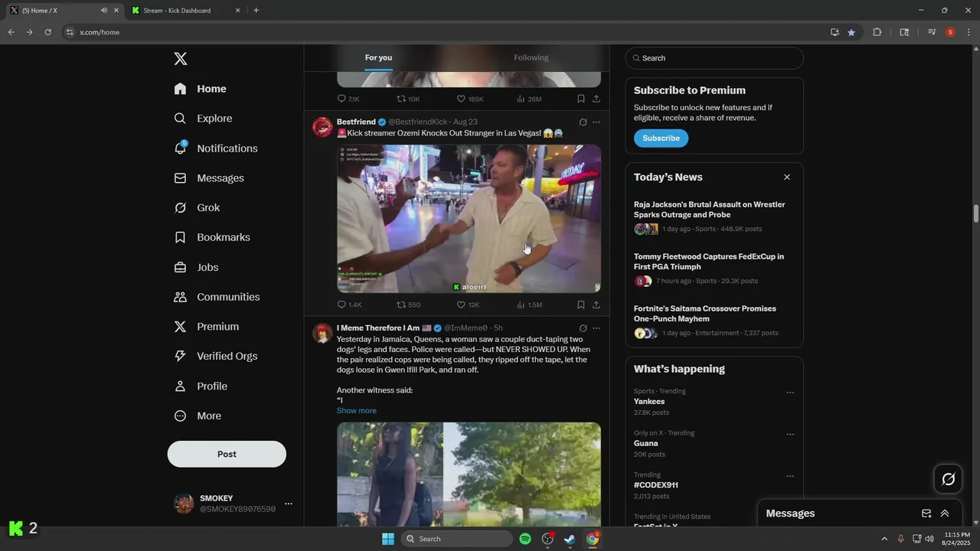Open #CODEX911 trending topic

tap(656, 485)
